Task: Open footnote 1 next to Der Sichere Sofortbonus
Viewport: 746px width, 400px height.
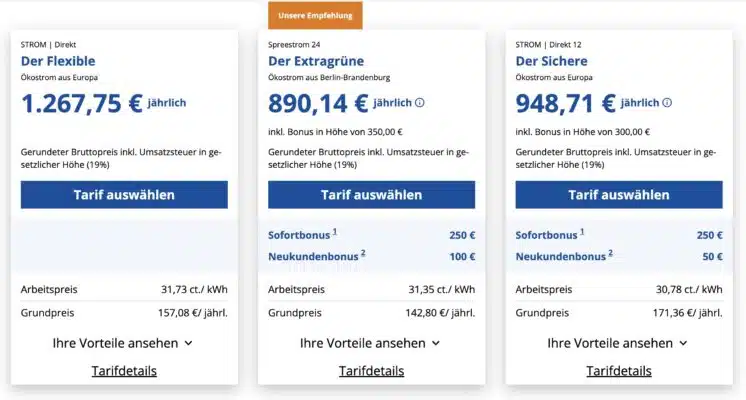Action: (x=582, y=232)
